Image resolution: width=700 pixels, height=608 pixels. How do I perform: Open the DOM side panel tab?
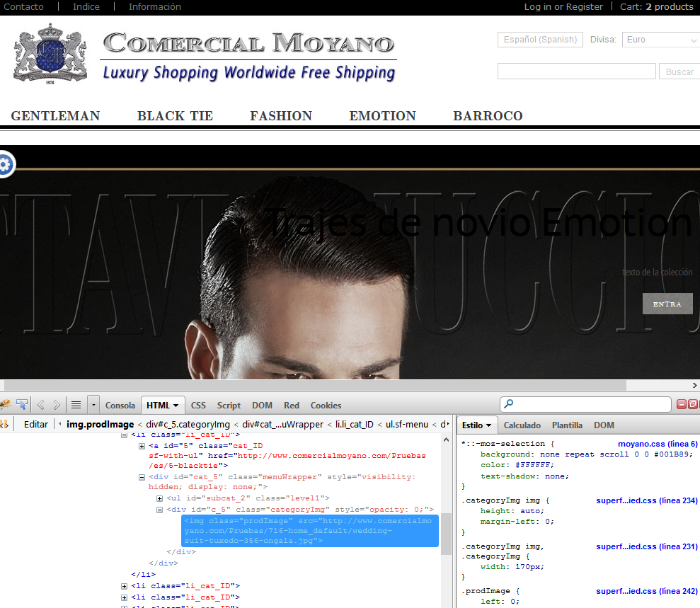pos(604,425)
